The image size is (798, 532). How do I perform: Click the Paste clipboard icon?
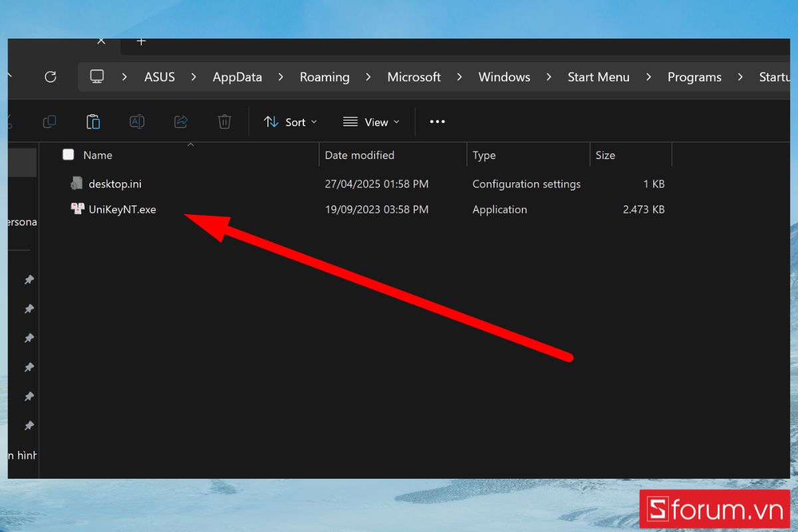(x=93, y=122)
